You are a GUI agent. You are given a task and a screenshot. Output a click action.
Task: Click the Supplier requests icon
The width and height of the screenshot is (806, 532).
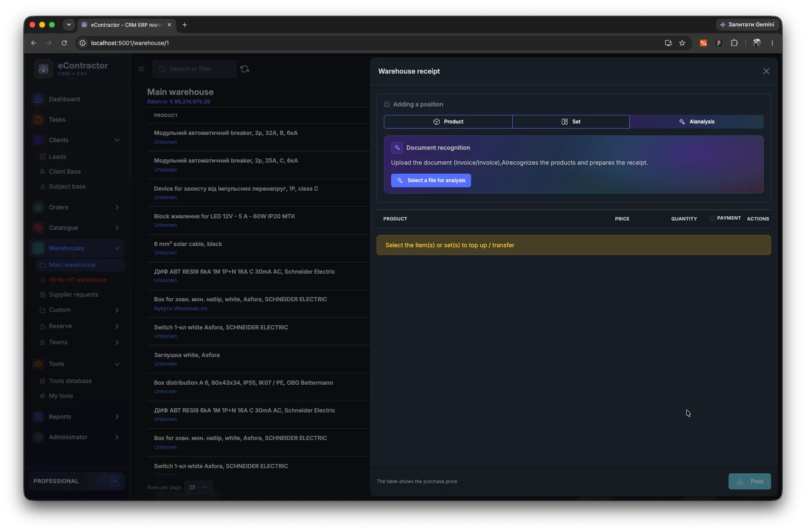(x=43, y=295)
